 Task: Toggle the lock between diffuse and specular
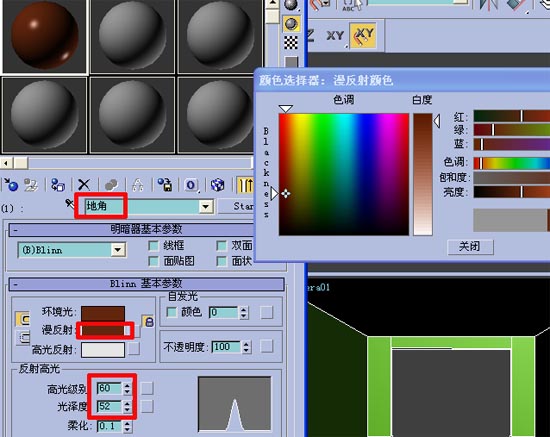click(x=148, y=321)
